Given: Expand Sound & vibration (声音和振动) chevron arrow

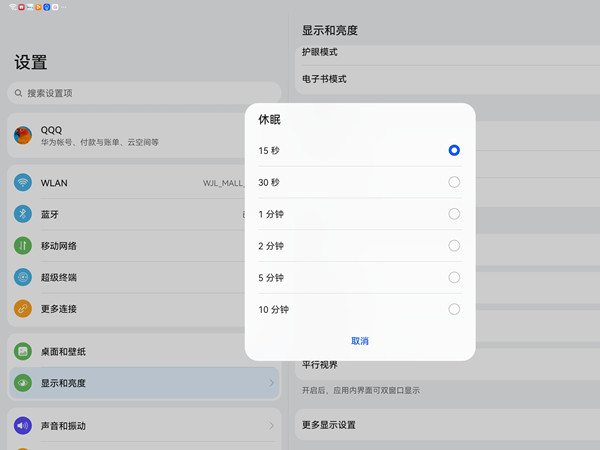Looking at the screenshot, I should click(x=271, y=426).
